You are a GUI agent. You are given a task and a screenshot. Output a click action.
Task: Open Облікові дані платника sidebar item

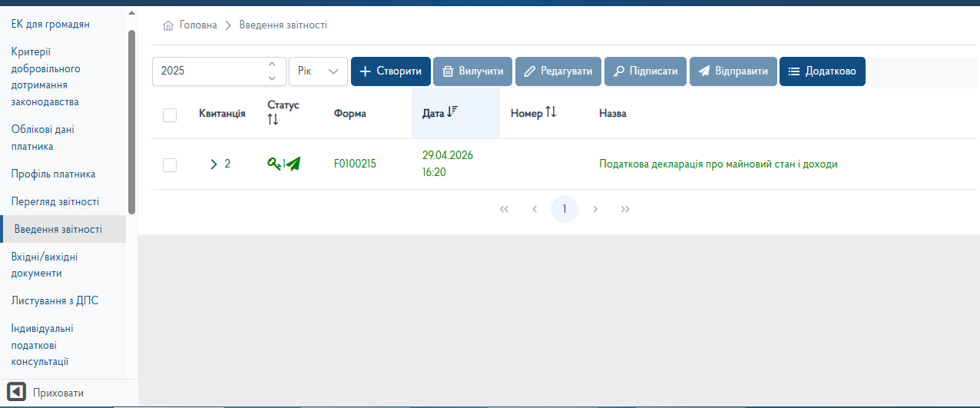(43, 138)
